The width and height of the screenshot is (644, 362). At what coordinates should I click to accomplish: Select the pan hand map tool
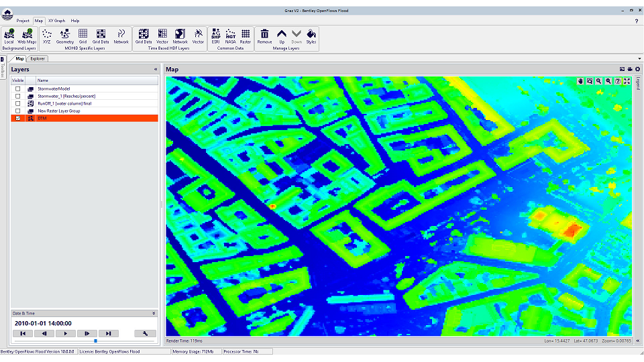click(580, 81)
